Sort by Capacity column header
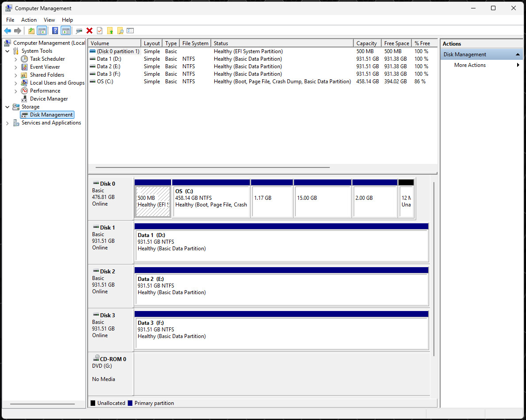Image resolution: width=526 pixels, height=420 pixels. tap(367, 43)
